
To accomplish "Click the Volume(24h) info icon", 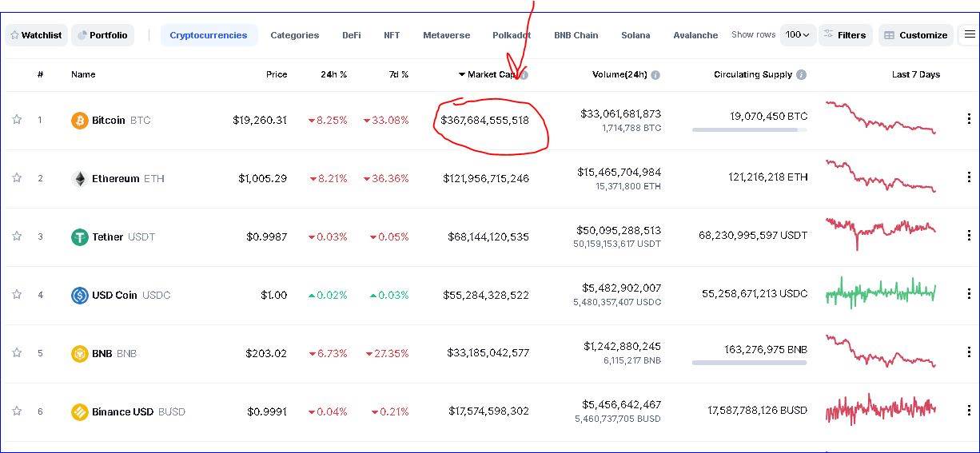I will pos(655,75).
